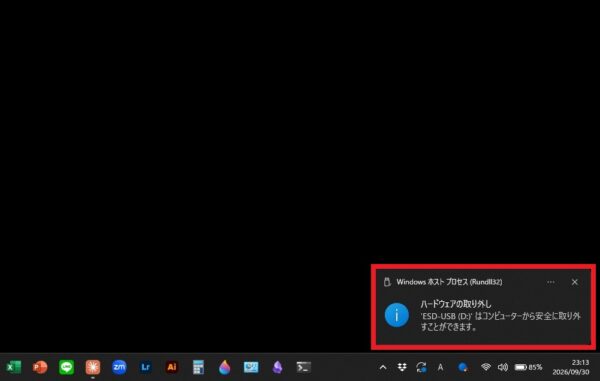Open the colorful droplet app icon
The image size is (600, 381).
pos(225,368)
